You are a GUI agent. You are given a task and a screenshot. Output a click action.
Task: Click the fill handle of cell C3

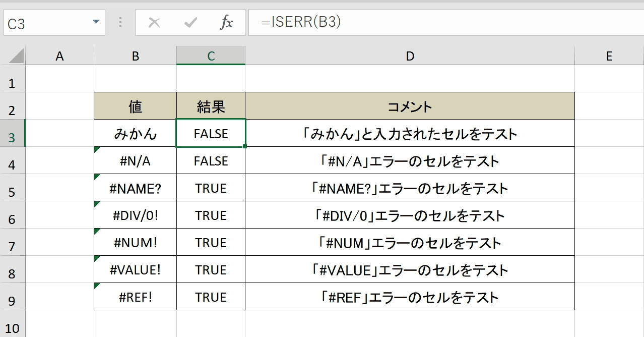[245, 147]
